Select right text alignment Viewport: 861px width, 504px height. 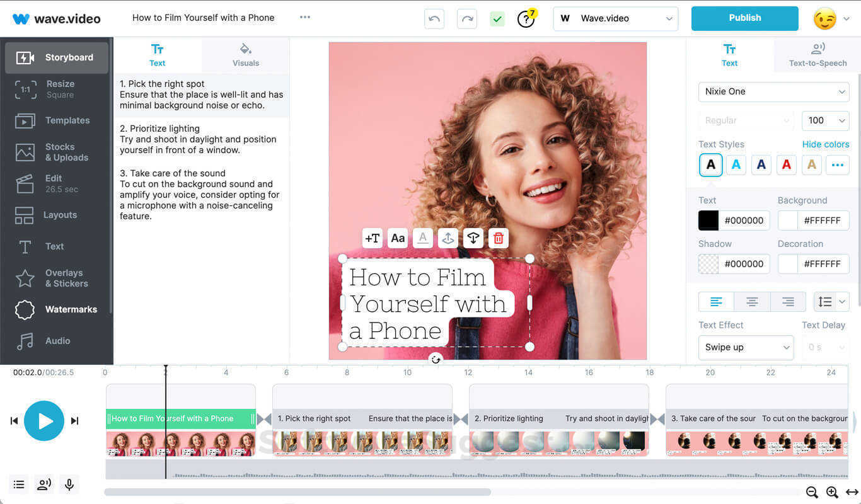(x=788, y=302)
